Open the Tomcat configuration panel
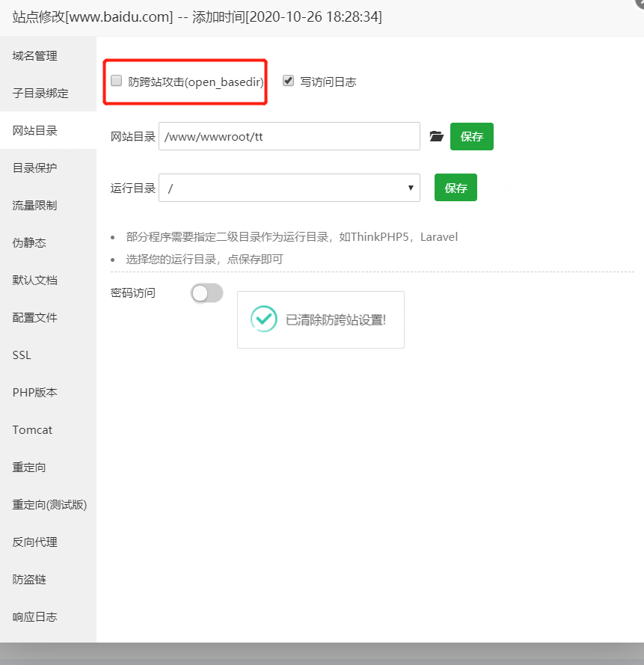Screen dimensions: 644x665 (32, 429)
